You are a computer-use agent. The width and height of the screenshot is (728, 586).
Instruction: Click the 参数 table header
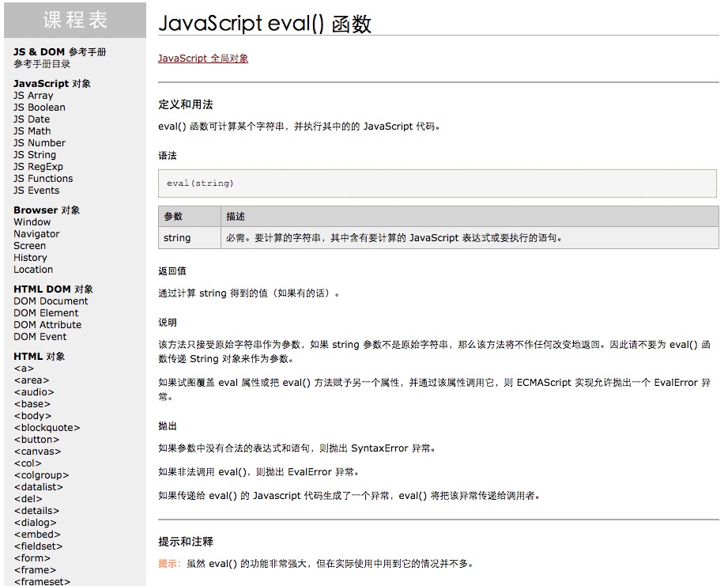(190, 217)
